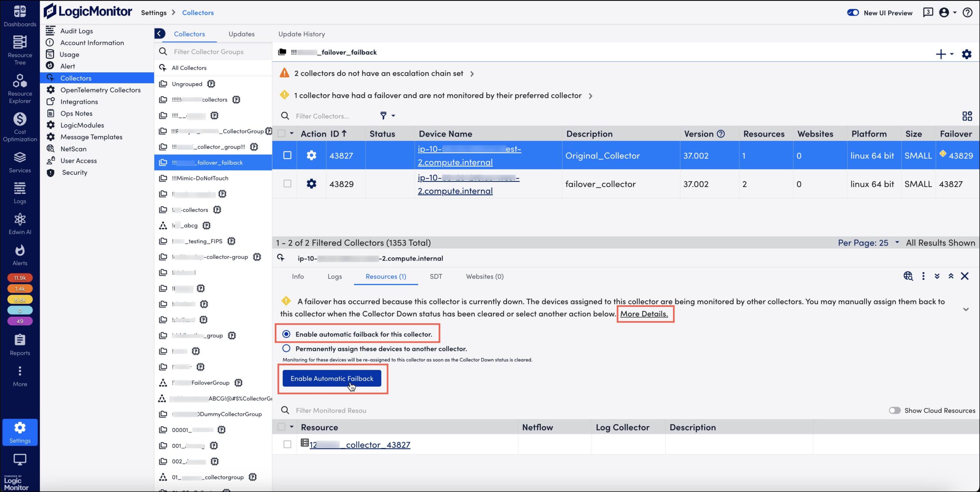
Task: Open the Info tab
Action: [x=298, y=277]
